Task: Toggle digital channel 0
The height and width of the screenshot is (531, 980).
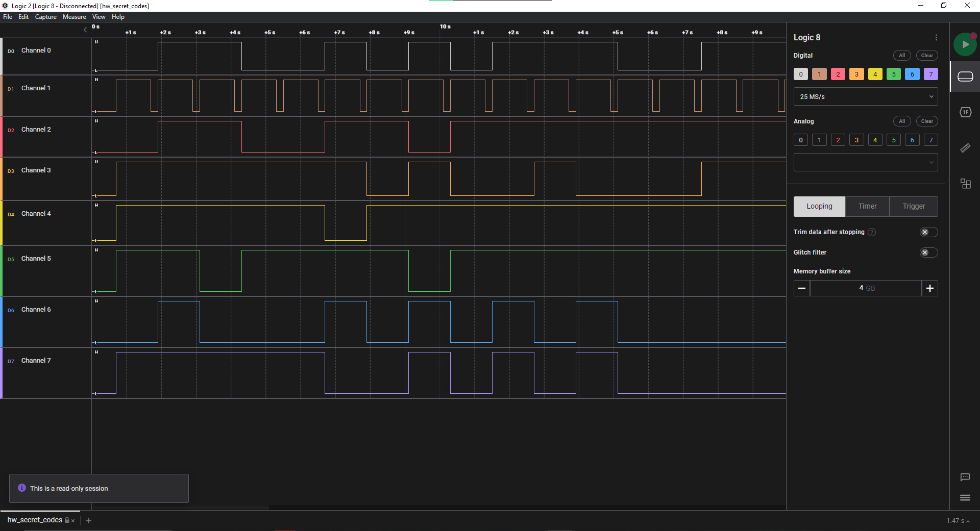Action: coord(801,74)
